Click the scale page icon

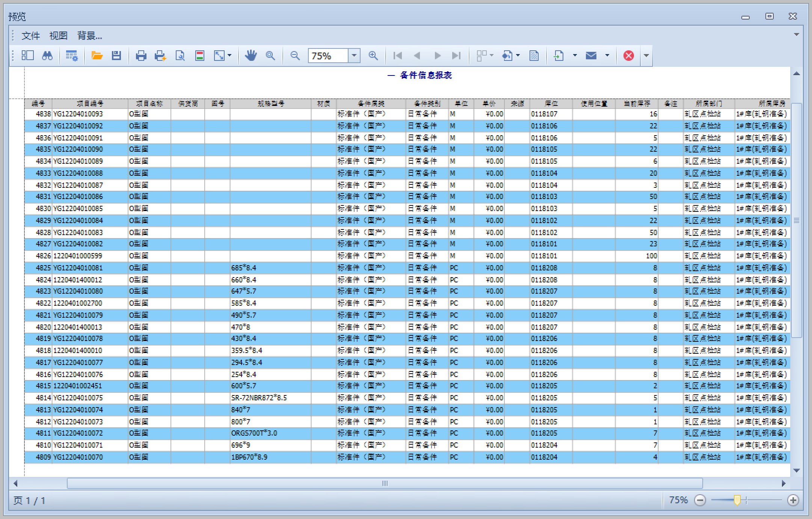(x=219, y=56)
